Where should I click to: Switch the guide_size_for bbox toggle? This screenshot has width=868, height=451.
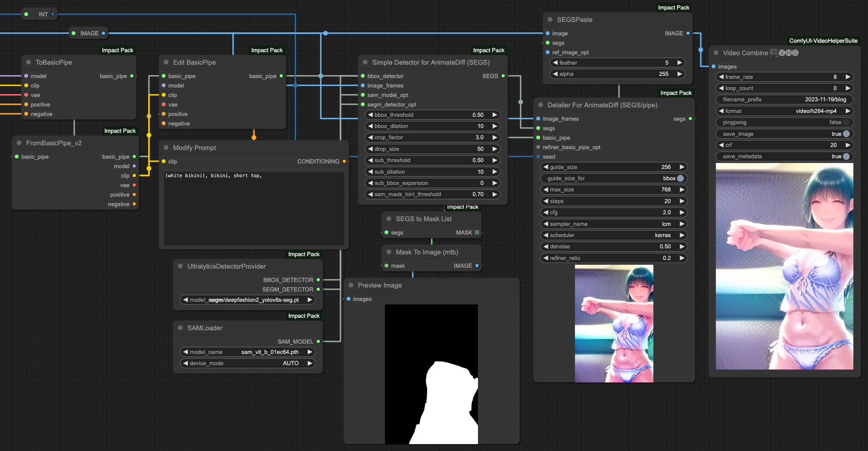614,179
